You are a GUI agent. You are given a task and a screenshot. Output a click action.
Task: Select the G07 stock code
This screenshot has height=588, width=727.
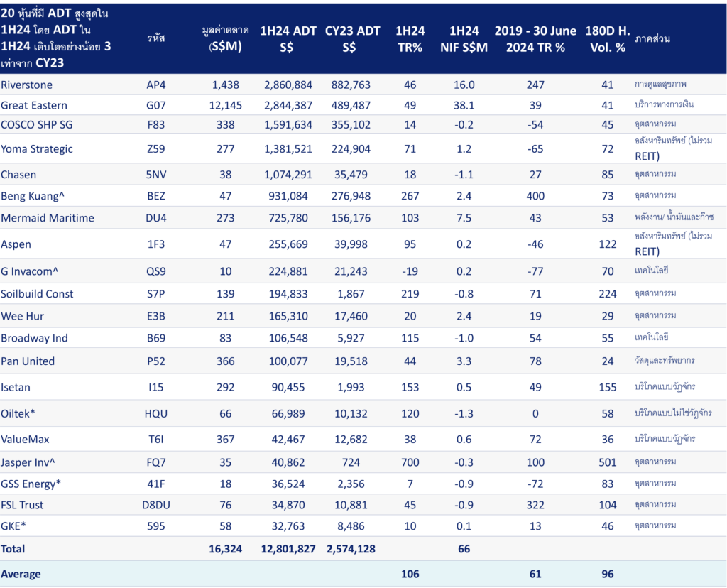click(x=155, y=105)
